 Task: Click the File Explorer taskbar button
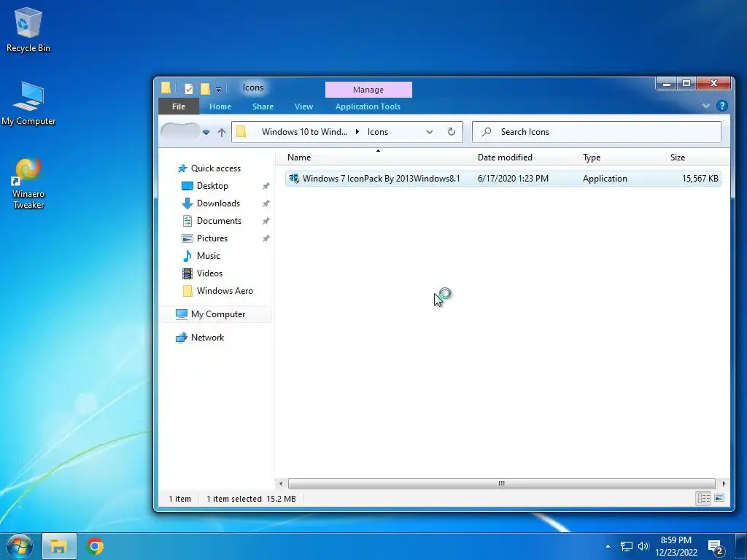coord(59,546)
